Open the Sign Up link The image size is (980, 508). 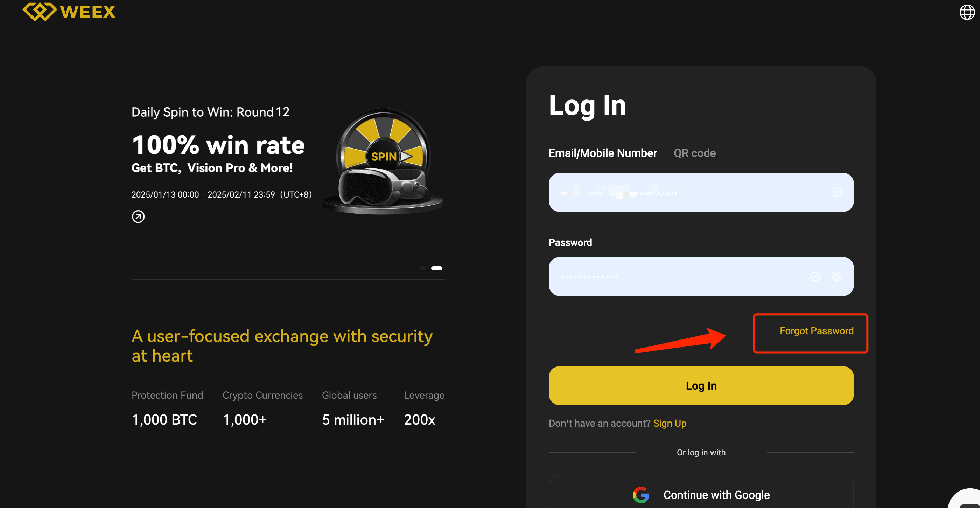(x=670, y=423)
